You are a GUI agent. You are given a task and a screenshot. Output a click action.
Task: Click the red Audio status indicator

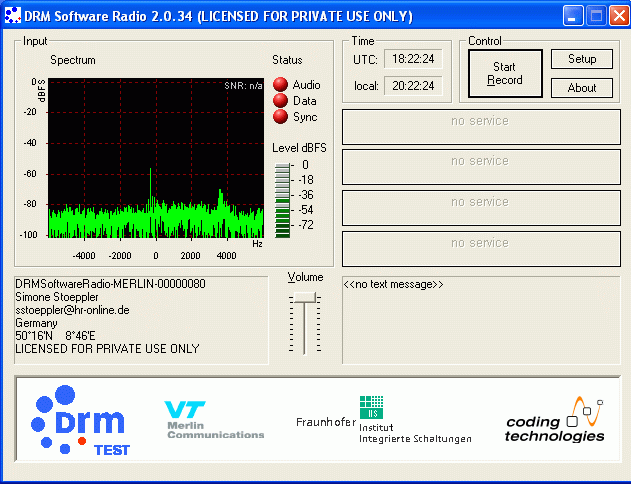[280, 84]
